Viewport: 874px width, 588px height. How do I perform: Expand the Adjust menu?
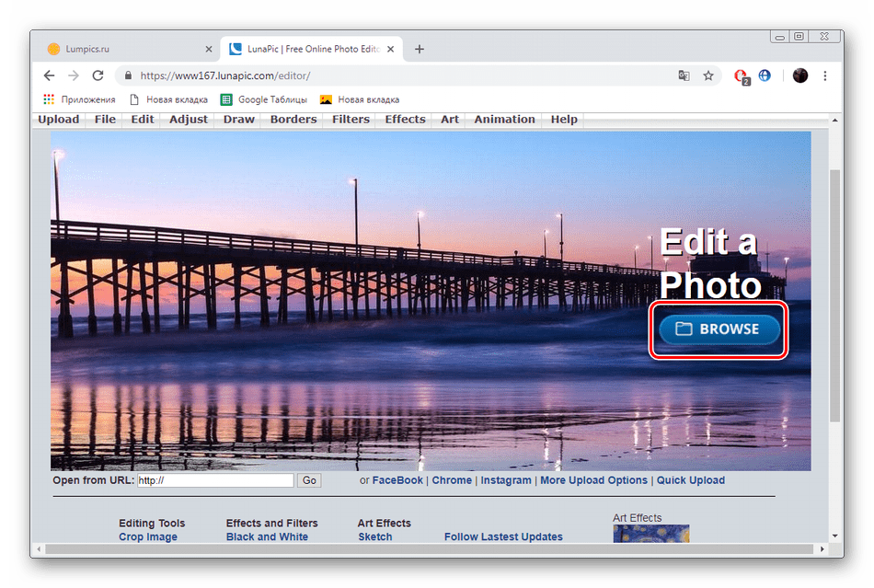(x=189, y=120)
